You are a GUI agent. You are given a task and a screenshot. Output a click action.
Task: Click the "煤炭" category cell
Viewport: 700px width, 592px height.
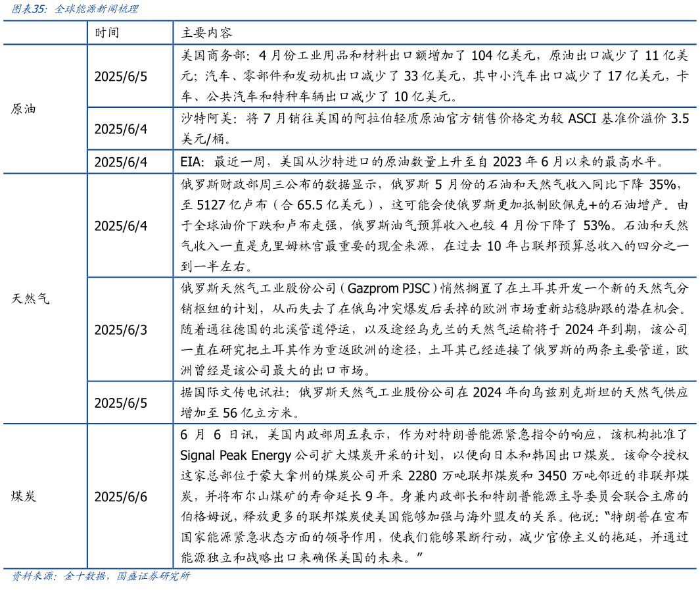click(24, 496)
